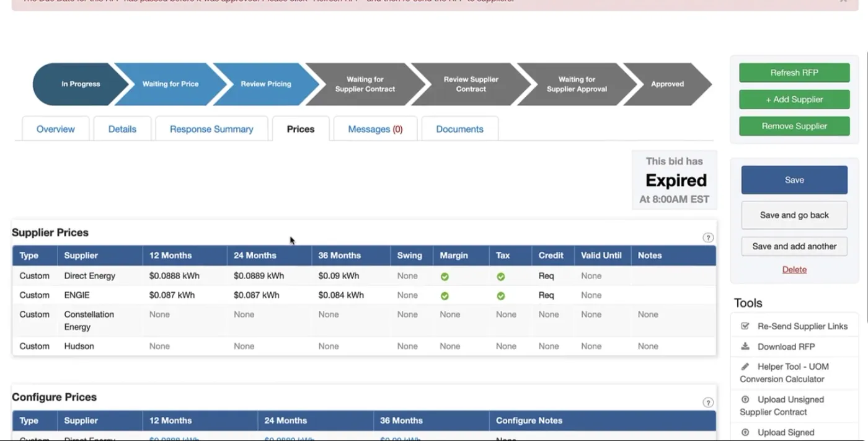Open the Response Summary tab
868x441 pixels.
(211, 129)
